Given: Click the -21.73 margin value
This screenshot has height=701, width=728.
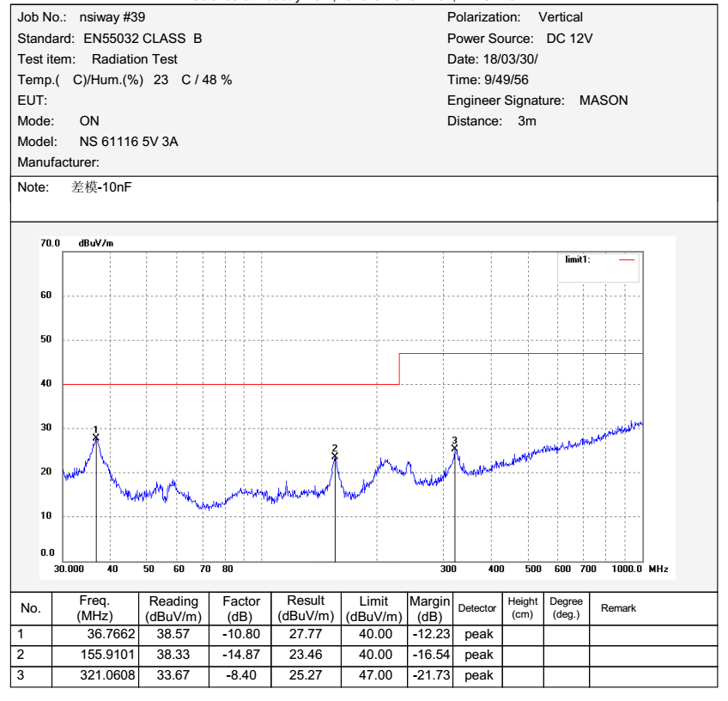Looking at the screenshot, I should tap(429, 675).
